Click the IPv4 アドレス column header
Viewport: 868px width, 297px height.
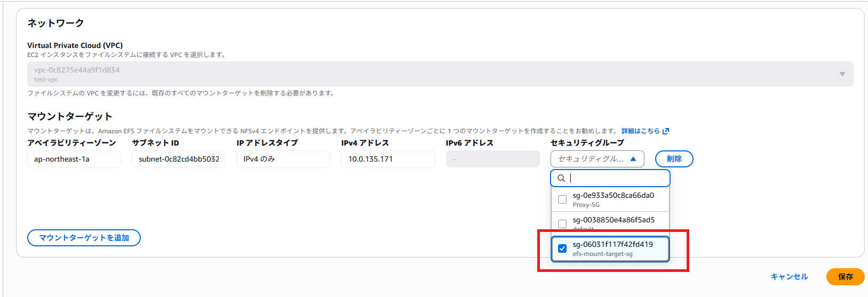(365, 143)
